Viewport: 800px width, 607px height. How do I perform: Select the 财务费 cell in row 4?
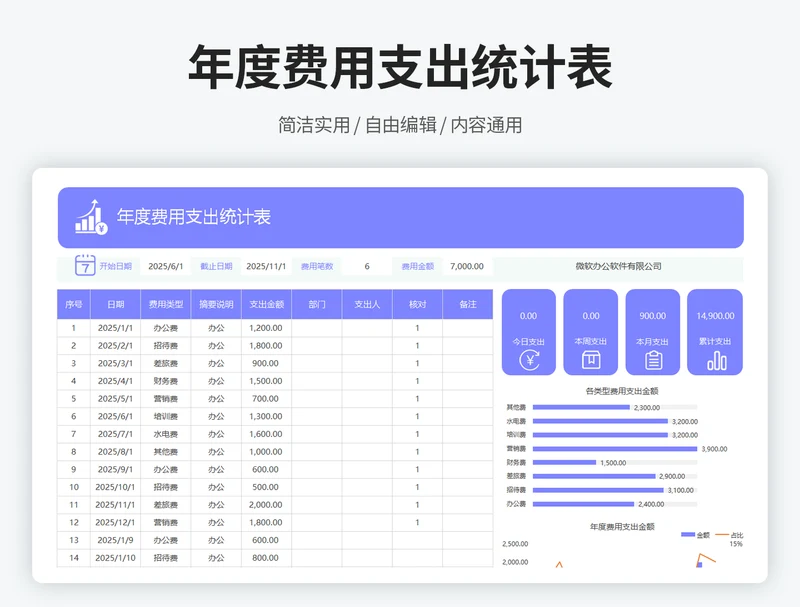(x=166, y=381)
